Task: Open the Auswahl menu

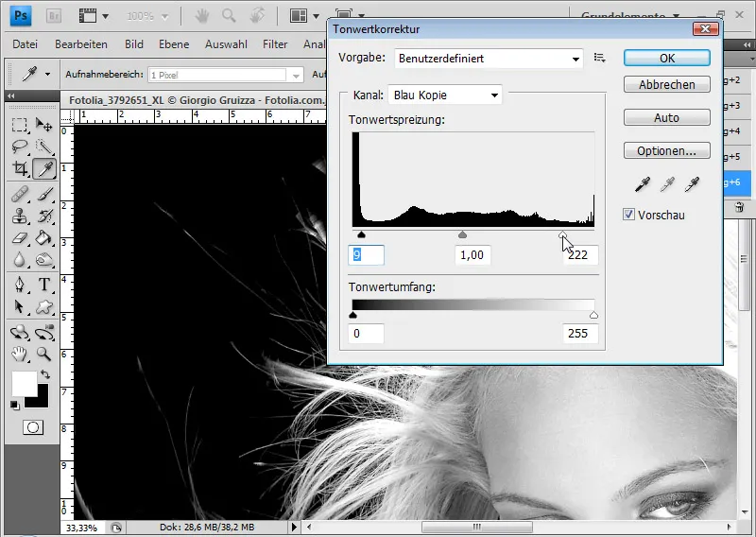Action: pyautogui.click(x=226, y=44)
